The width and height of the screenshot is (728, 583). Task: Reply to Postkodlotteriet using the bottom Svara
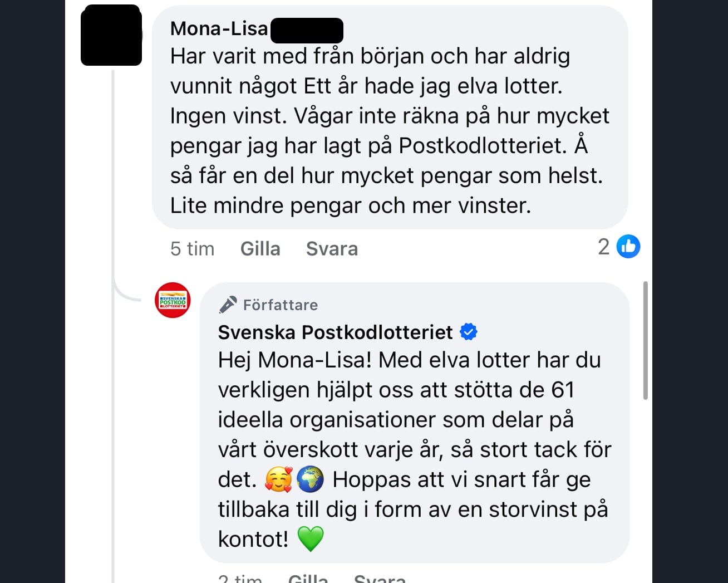click(380, 579)
